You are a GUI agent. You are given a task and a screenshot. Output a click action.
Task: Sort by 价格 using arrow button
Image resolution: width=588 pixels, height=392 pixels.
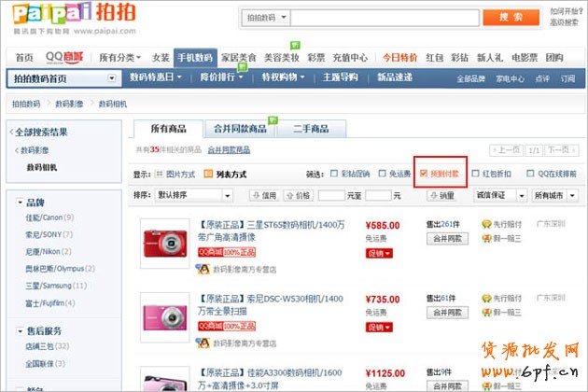click(289, 196)
